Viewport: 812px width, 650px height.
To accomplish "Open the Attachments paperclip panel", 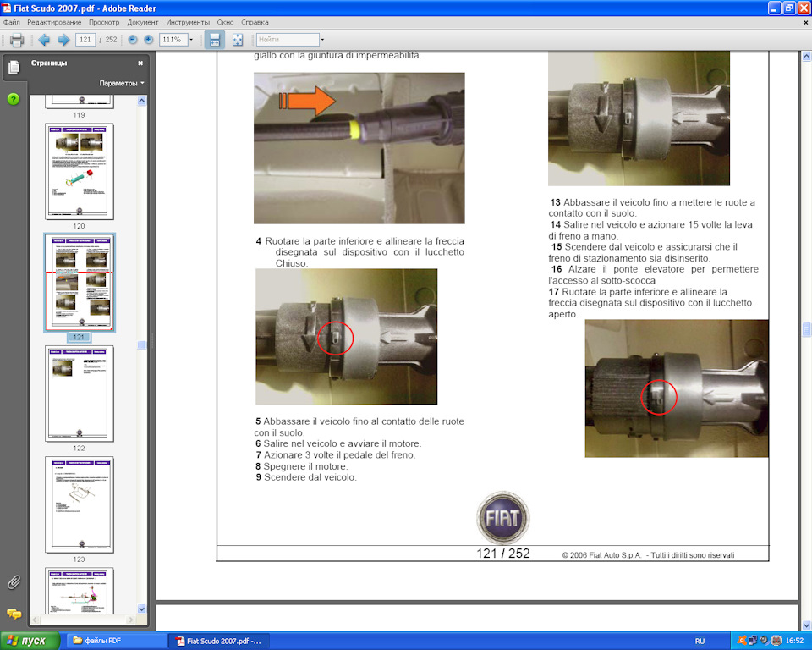I will [x=14, y=582].
